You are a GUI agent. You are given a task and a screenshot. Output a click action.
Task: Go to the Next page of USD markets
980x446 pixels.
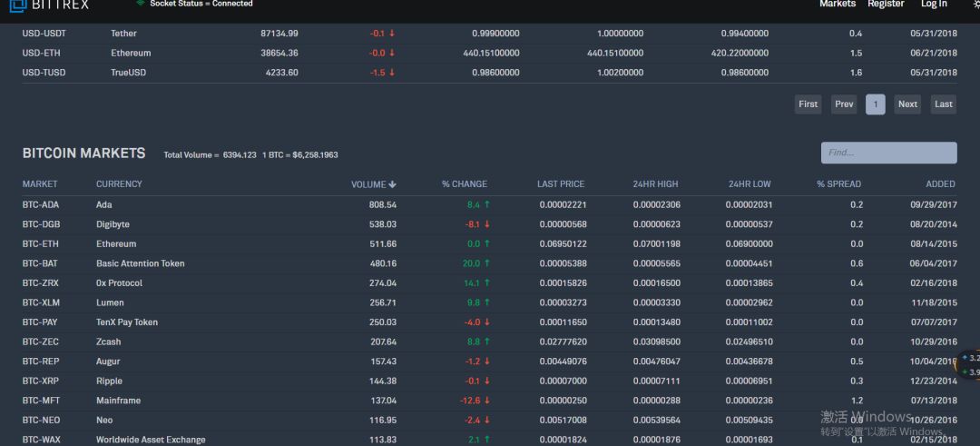pos(907,104)
